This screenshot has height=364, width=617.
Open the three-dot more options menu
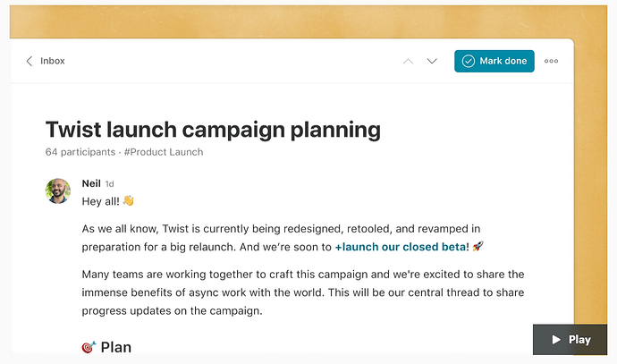(x=551, y=61)
